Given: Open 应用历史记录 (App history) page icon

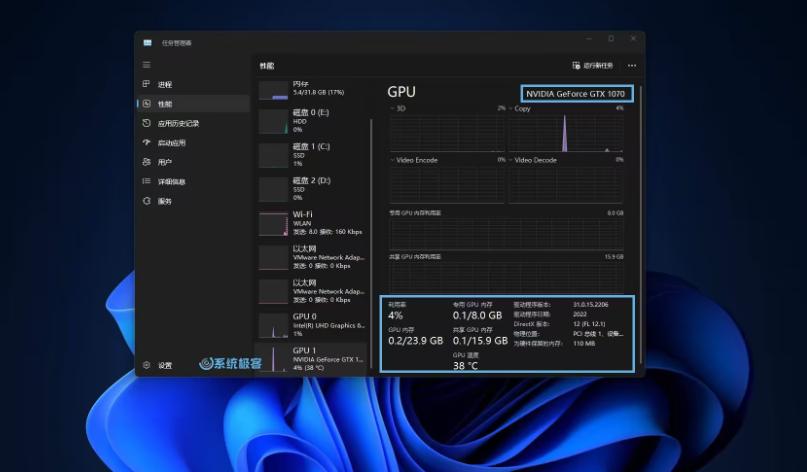Looking at the screenshot, I should pyautogui.click(x=147, y=123).
